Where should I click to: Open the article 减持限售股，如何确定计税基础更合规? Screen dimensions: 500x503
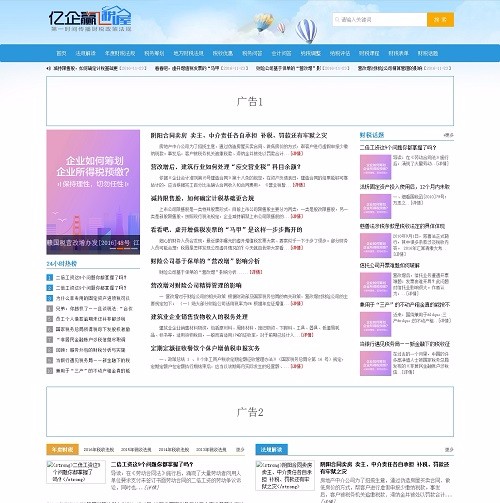point(202,198)
